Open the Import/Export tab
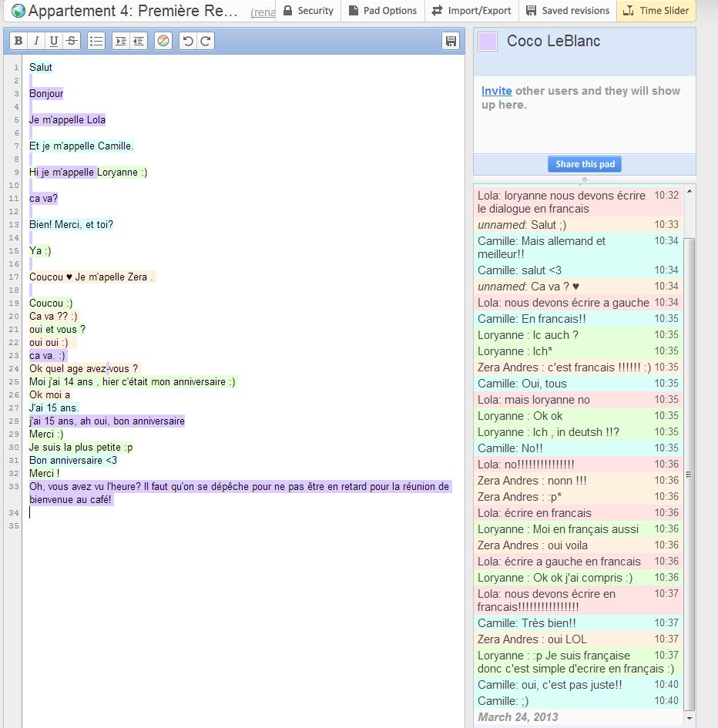The width and height of the screenshot is (718, 728). [471, 11]
